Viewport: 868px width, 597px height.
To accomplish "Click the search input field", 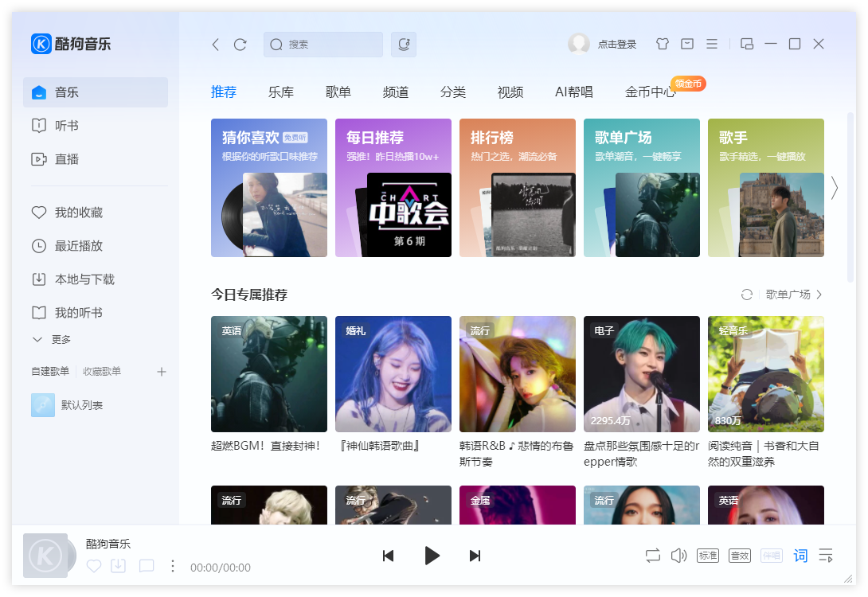I will pyautogui.click(x=323, y=45).
